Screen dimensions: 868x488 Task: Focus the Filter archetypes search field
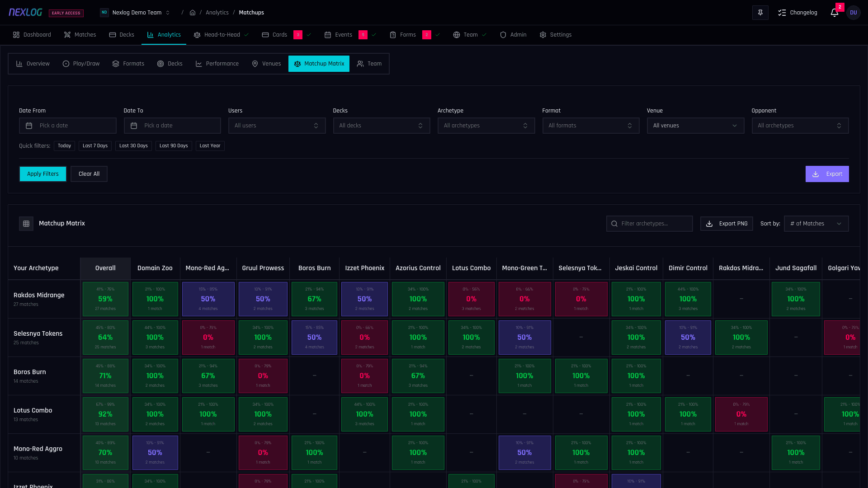(650, 224)
